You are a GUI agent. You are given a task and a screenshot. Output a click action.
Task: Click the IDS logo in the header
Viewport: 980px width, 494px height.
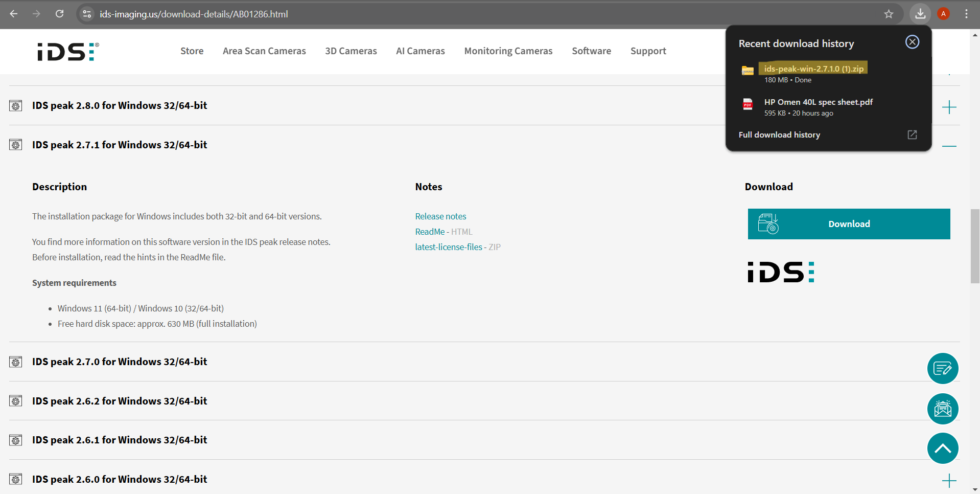click(x=68, y=52)
